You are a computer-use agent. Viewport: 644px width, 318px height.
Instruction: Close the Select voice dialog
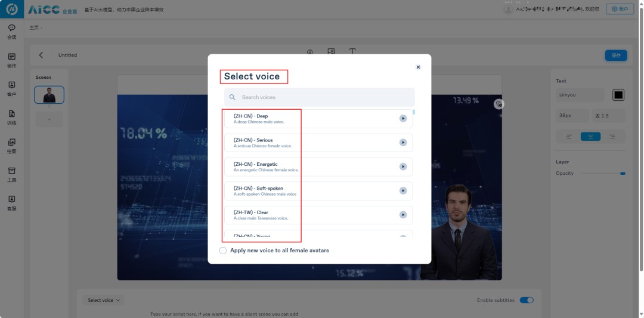pos(418,67)
